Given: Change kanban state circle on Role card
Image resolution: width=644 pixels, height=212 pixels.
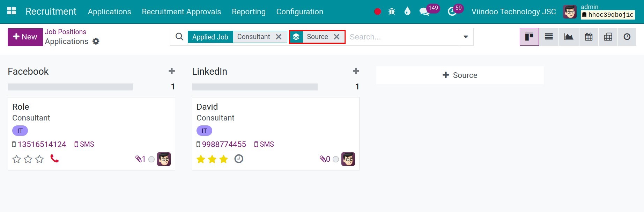Looking at the screenshot, I should coord(151,159).
